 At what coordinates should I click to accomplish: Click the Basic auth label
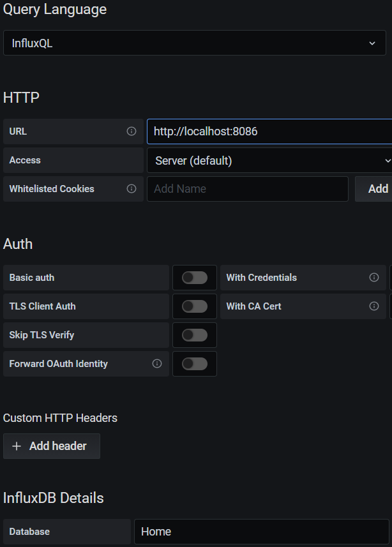32,278
